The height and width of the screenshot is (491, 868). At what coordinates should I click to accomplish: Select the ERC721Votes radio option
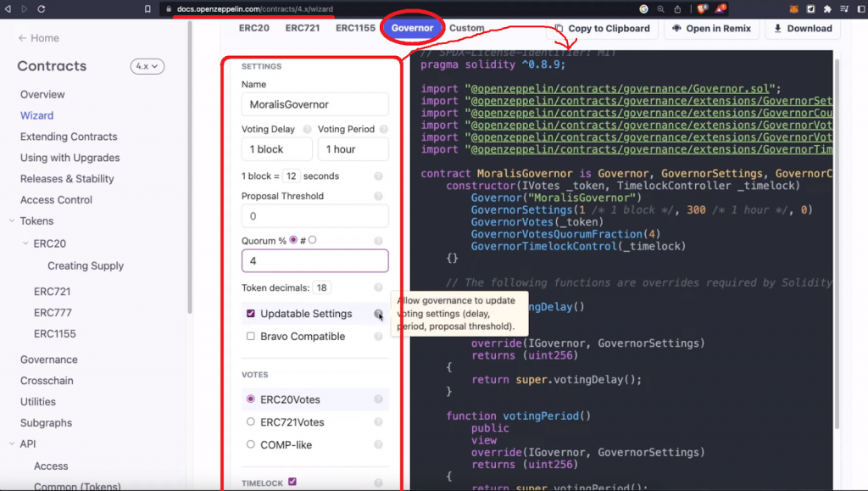(251, 421)
